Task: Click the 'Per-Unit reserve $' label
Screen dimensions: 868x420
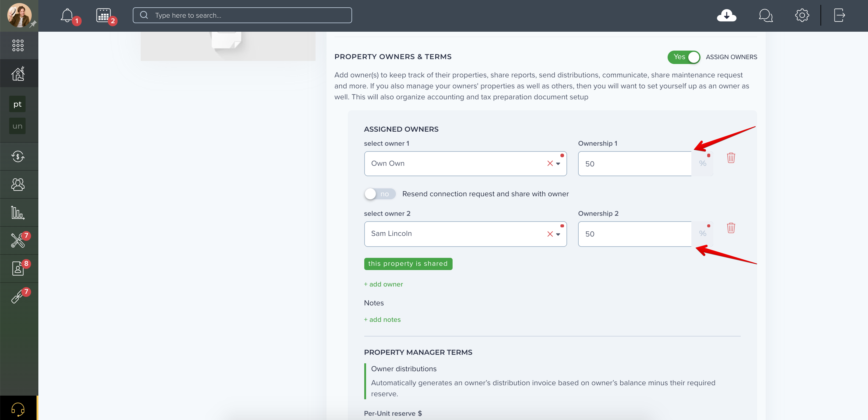Action: 393,413
